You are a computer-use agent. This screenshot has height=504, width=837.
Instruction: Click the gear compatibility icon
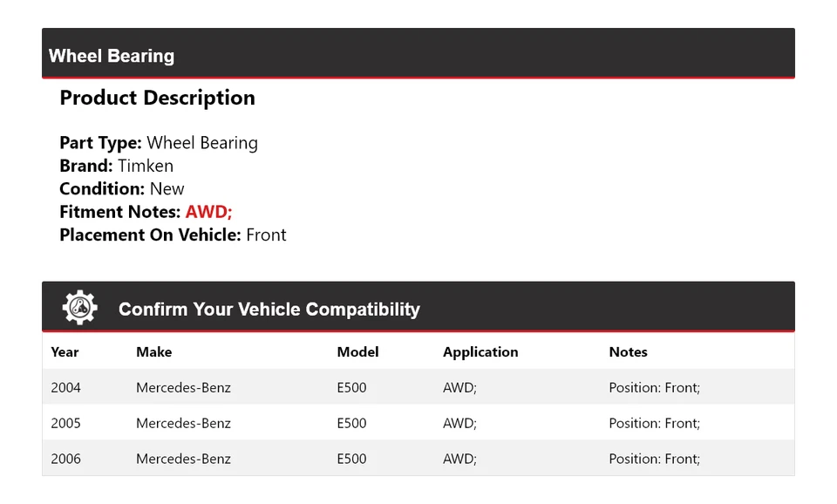[80, 308]
